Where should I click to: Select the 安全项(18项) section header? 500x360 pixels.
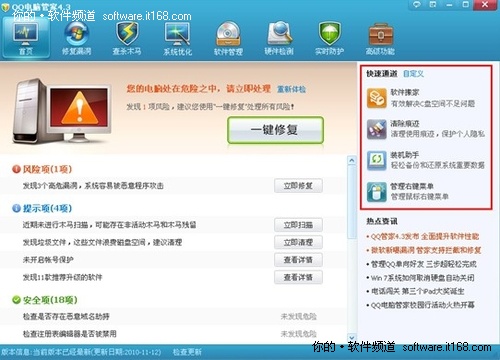(x=50, y=300)
